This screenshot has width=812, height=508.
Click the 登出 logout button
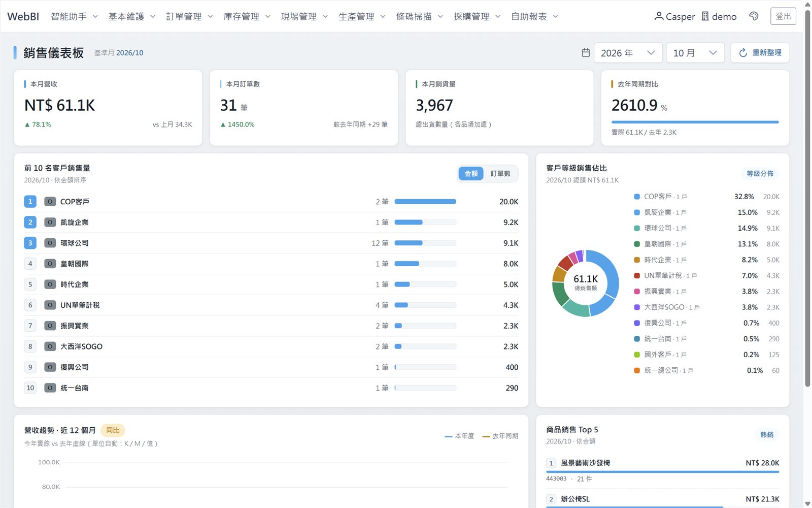(x=783, y=16)
